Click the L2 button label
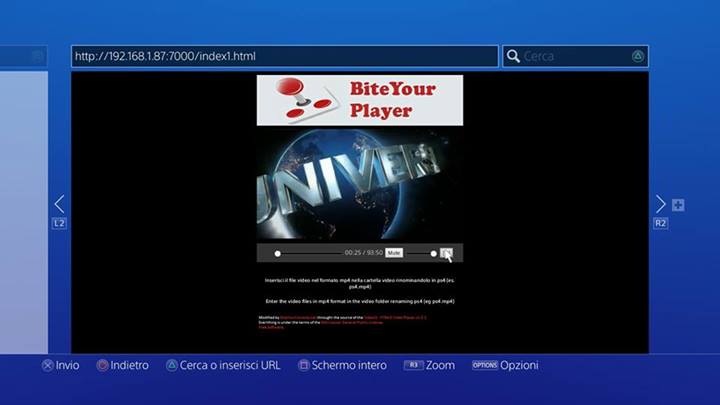The image size is (720, 405). click(x=59, y=224)
